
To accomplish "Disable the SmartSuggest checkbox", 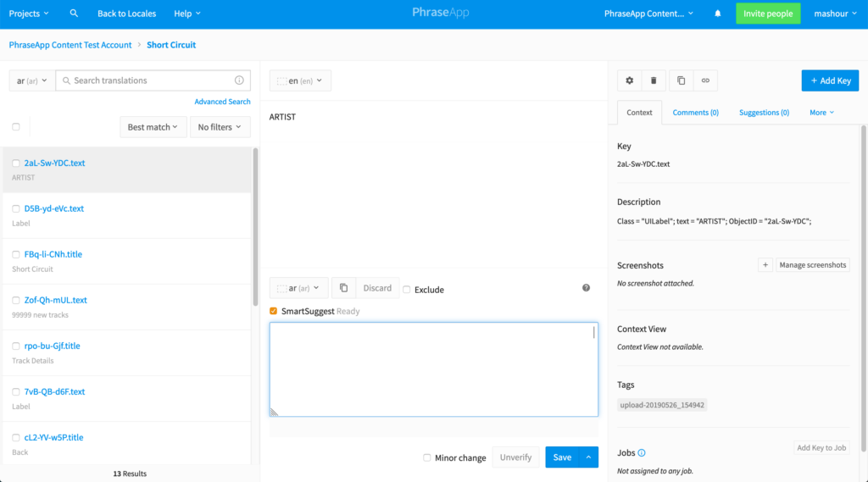I will pyautogui.click(x=274, y=311).
